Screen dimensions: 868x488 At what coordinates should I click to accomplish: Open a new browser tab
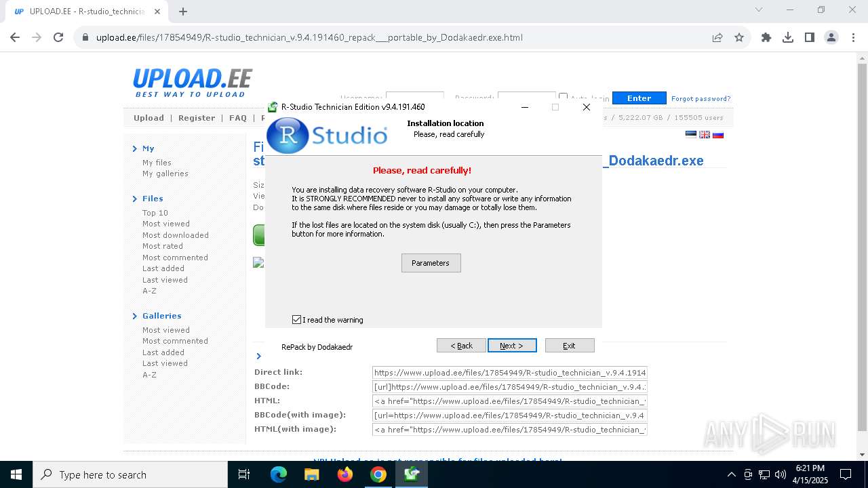click(183, 11)
